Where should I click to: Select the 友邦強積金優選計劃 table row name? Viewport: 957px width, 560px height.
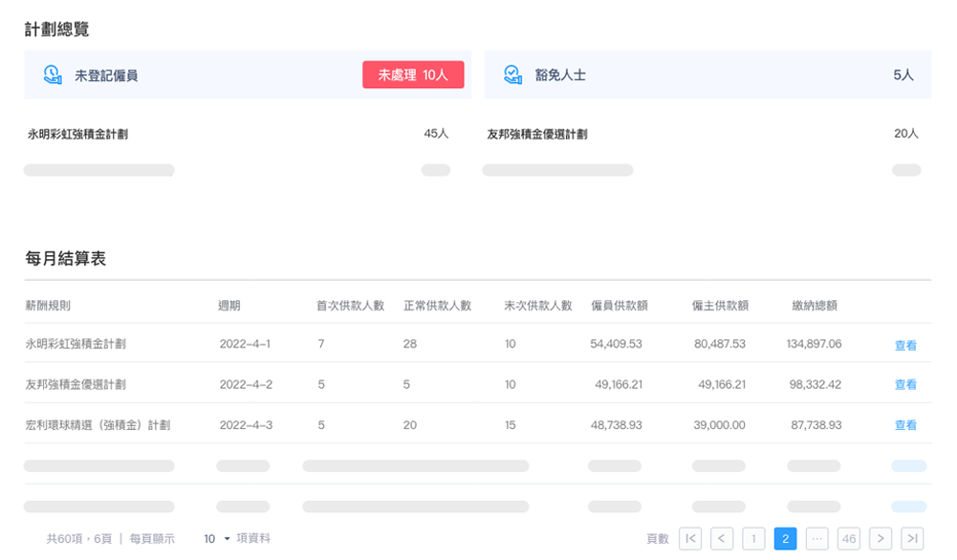tap(76, 384)
